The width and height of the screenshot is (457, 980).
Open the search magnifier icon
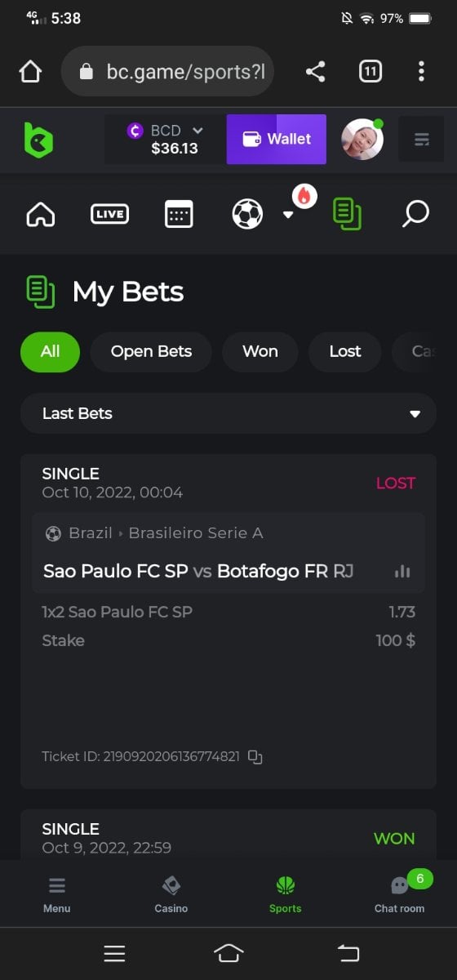pos(415,215)
